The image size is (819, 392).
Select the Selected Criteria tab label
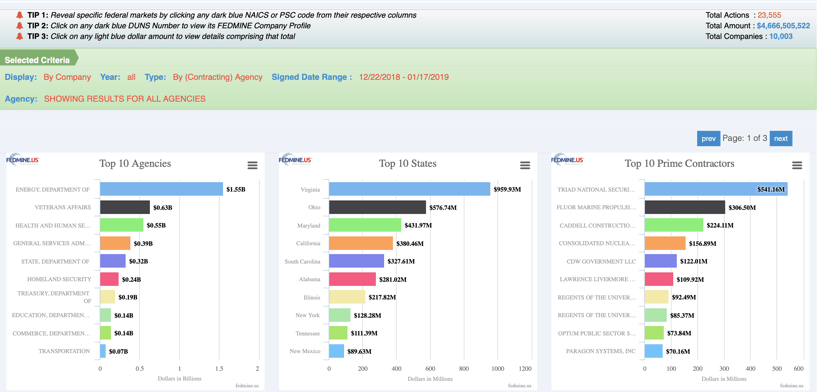(37, 60)
